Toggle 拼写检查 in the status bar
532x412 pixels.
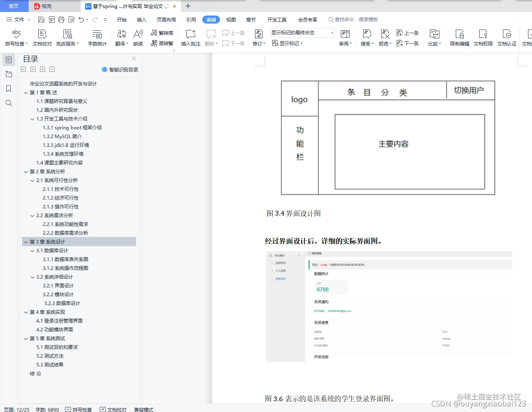[79, 409]
